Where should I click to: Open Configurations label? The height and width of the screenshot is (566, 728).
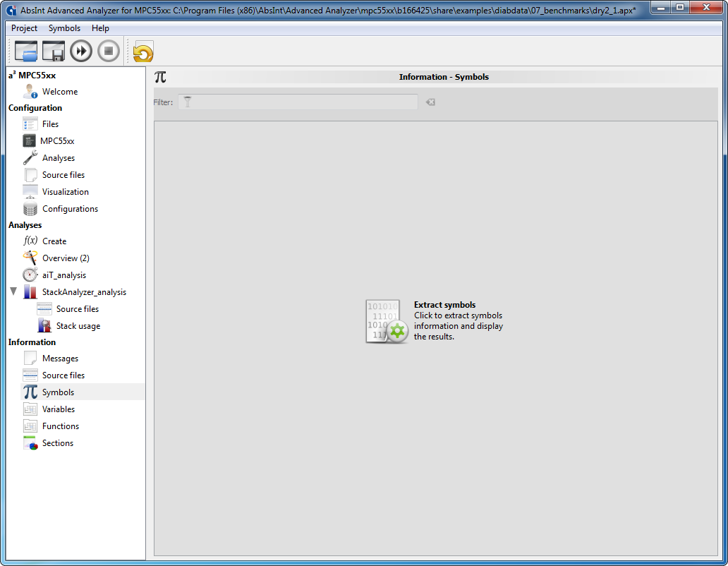pyautogui.click(x=70, y=209)
